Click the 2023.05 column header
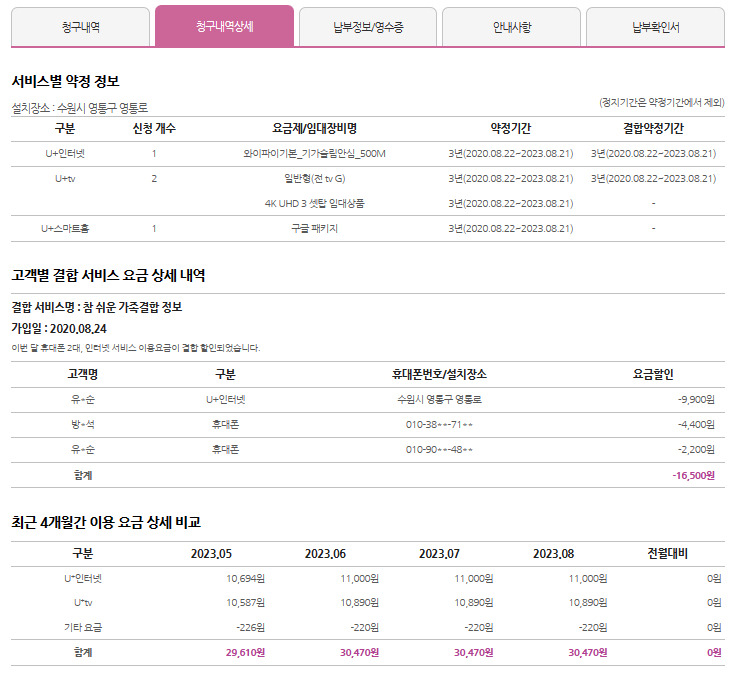 211,553
